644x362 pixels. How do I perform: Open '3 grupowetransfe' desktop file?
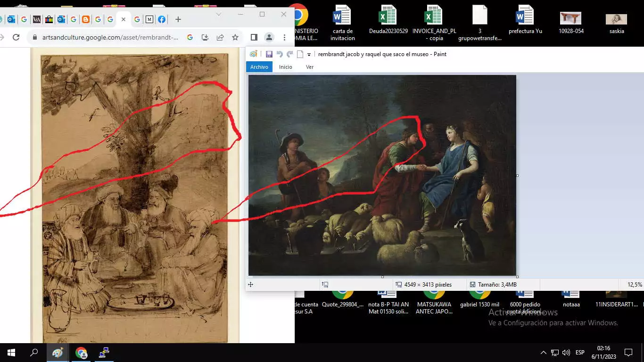click(x=480, y=23)
